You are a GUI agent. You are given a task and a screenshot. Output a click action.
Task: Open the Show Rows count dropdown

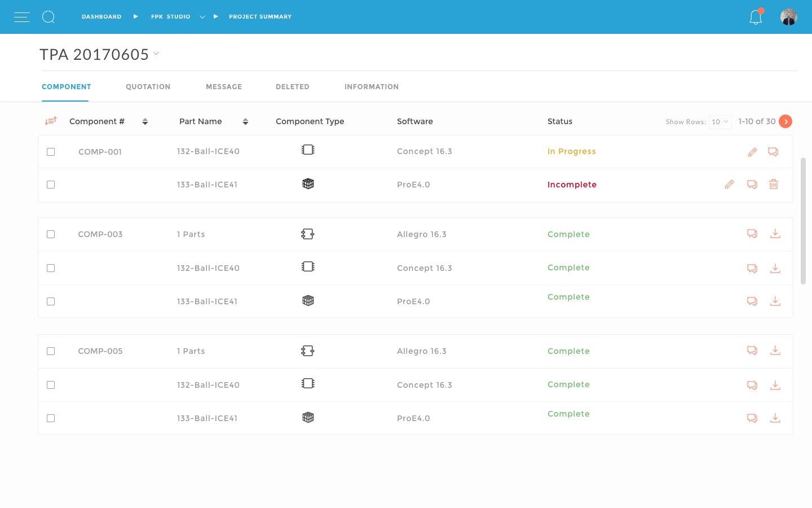point(720,121)
